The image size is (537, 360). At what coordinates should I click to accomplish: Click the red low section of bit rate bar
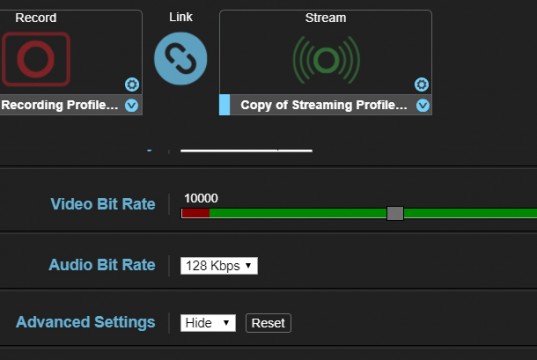(196, 213)
